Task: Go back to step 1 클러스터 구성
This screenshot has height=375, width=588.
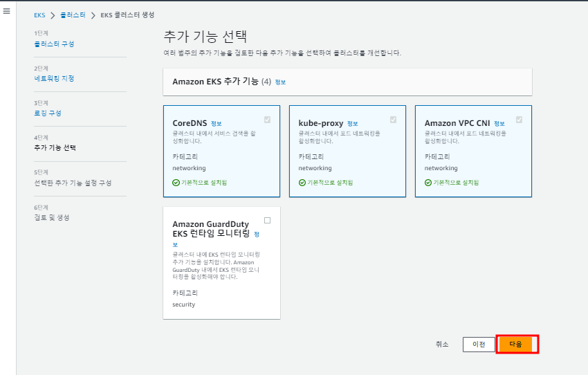Action: (x=54, y=44)
